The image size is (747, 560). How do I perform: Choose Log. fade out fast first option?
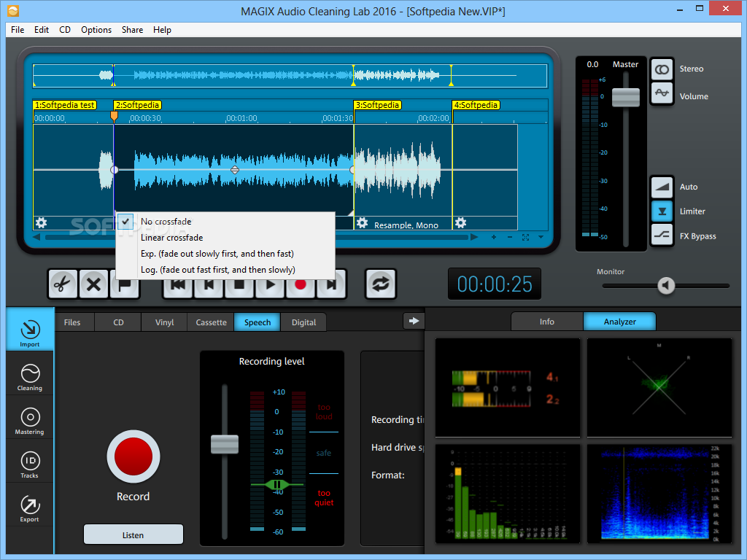tap(225, 270)
